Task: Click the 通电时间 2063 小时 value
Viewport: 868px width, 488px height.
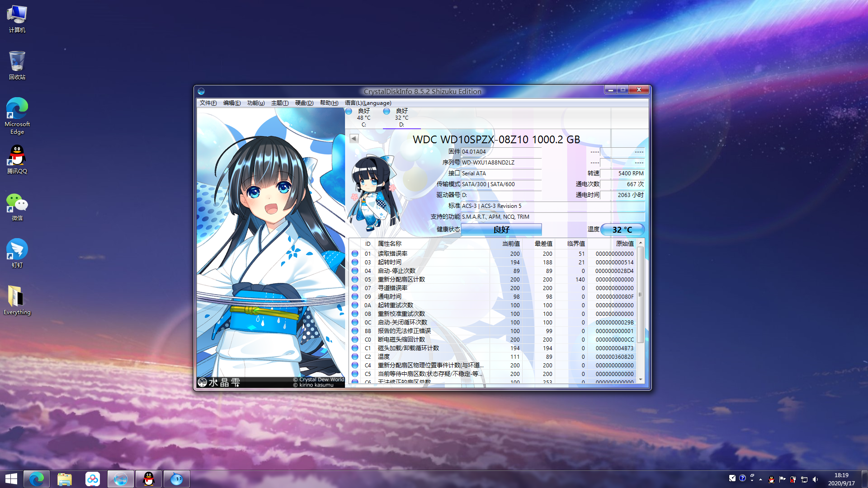Action: pyautogui.click(x=623, y=195)
